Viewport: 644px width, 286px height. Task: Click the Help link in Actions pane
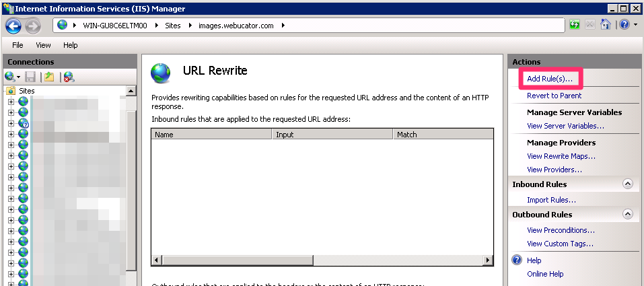pyautogui.click(x=534, y=260)
